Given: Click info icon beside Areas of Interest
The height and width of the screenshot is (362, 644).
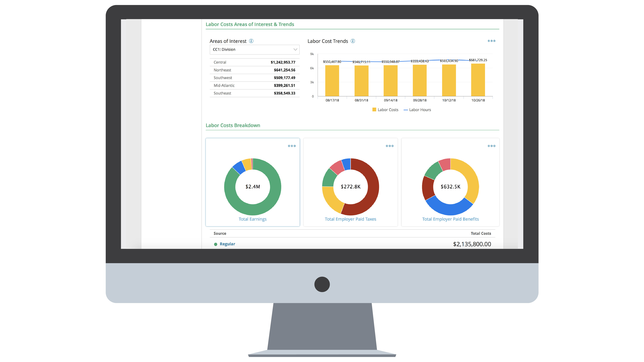Looking at the screenshot, I should tap(251, 41).
